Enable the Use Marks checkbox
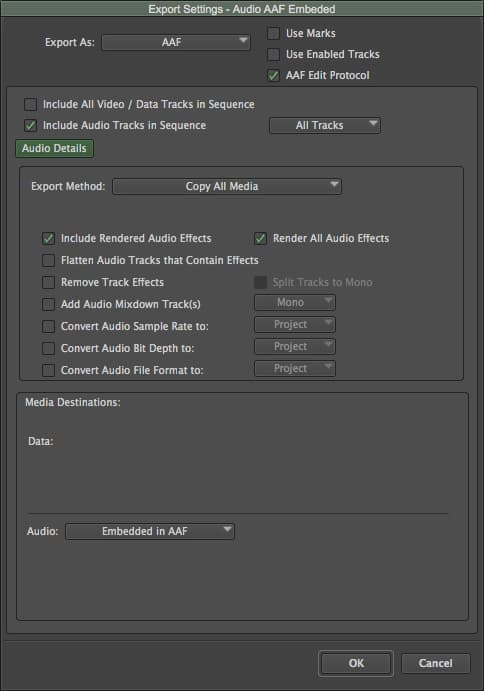Viewport: 484px width, 691px height. coord(273,33)
